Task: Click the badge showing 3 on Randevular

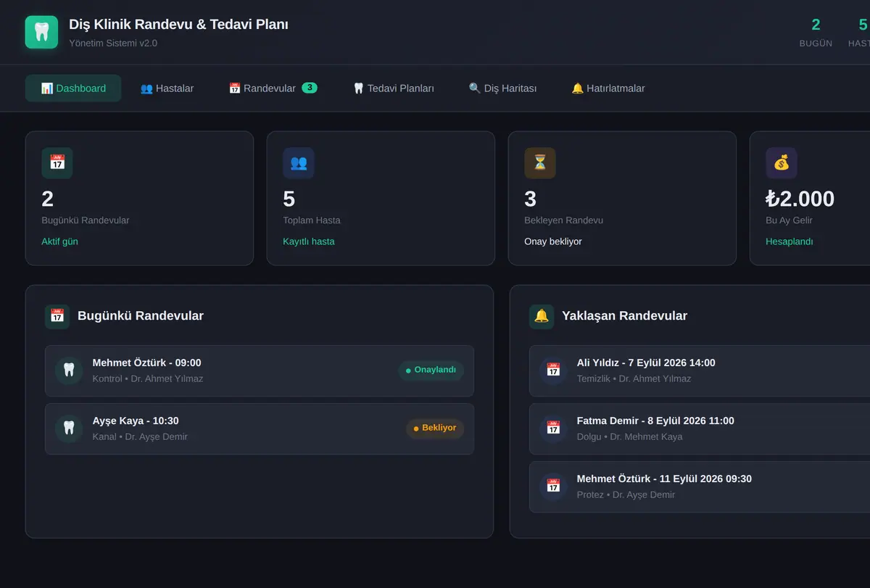Action: pos(310,88)
